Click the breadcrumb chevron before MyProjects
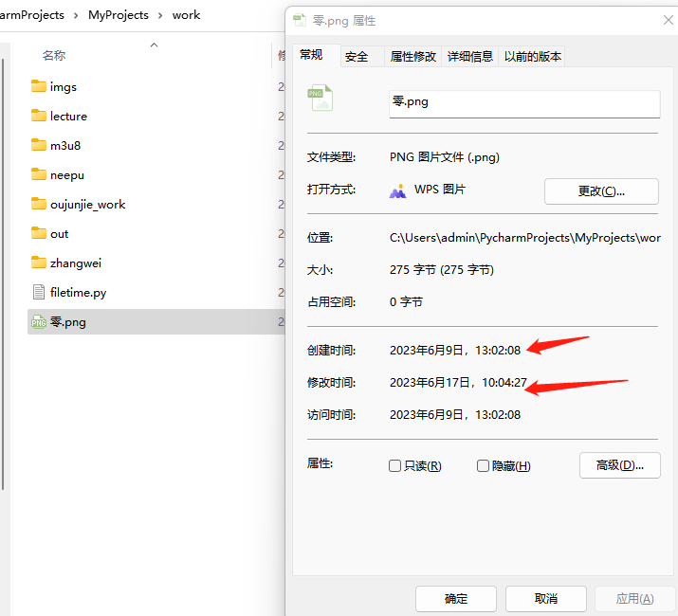Viewport: 678px width, 616px height. (x=76, y=15)
